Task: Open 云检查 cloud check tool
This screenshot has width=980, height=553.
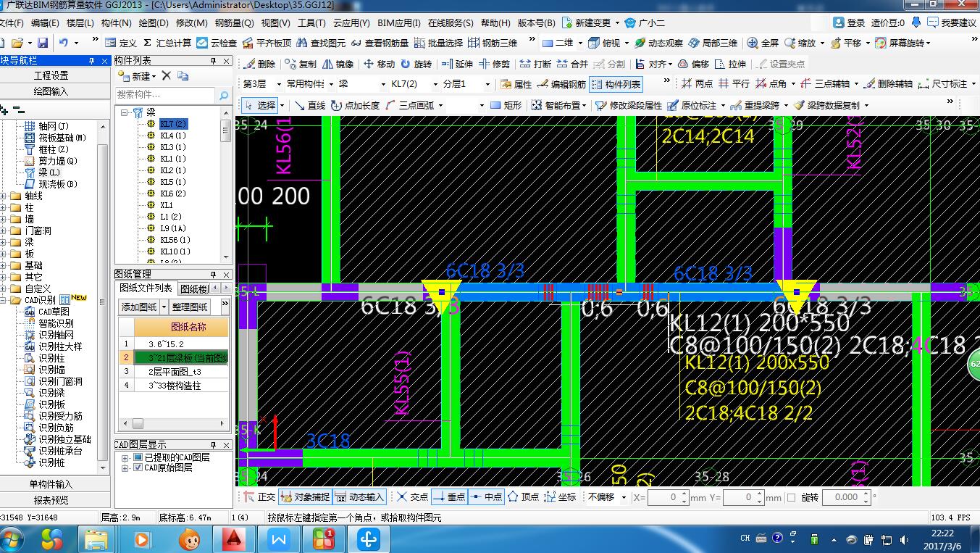Action: click(215, 43)
